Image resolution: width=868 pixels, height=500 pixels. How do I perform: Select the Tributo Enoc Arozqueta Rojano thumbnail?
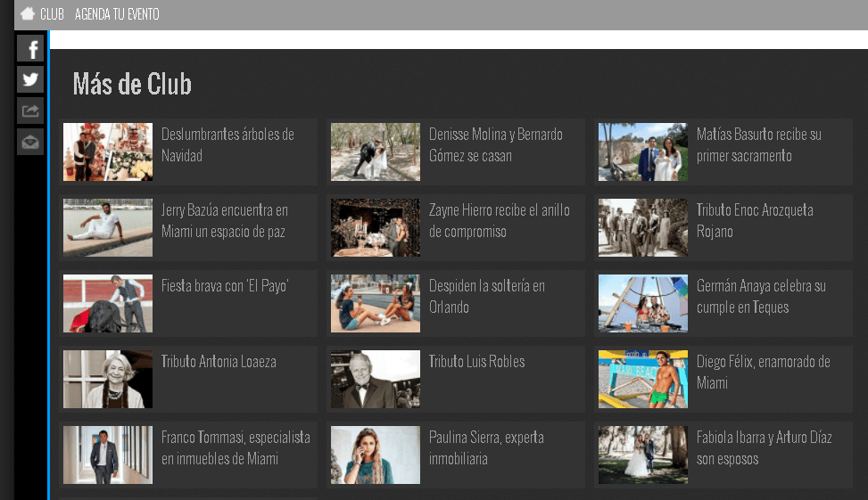642,227
